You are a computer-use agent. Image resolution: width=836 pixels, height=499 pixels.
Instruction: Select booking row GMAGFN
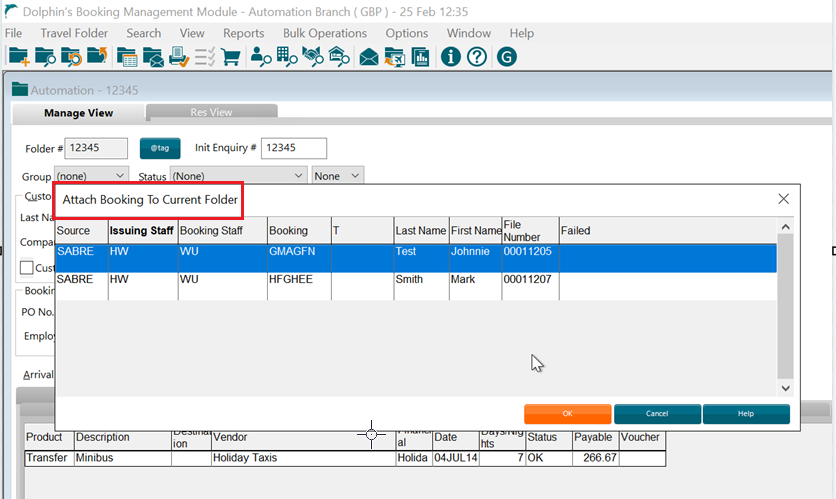(416, 258)
